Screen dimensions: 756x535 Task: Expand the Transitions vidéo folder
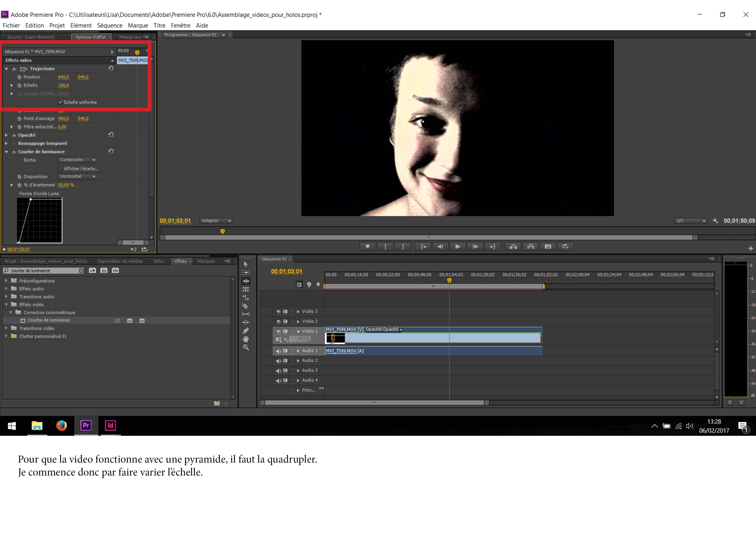[6, 328]
